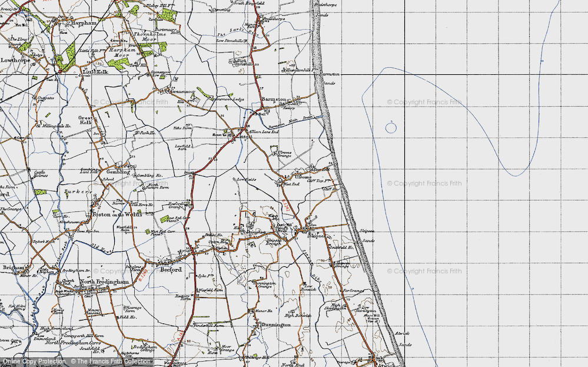Select the Skipsea Brough label

coord(273,242)
